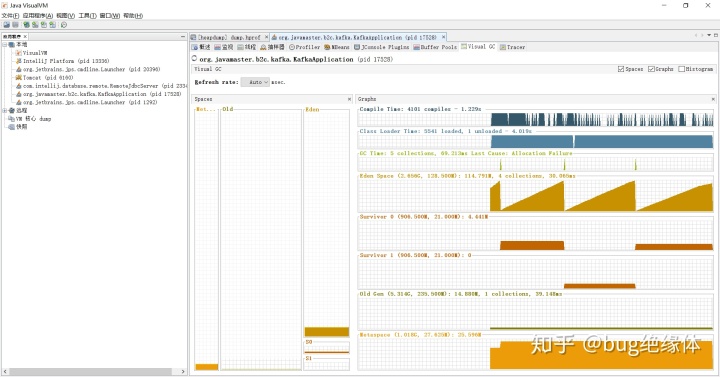Click the scroll tabs left arrow
The height and width of the screenshot is (377, 720).
(696, 35)
